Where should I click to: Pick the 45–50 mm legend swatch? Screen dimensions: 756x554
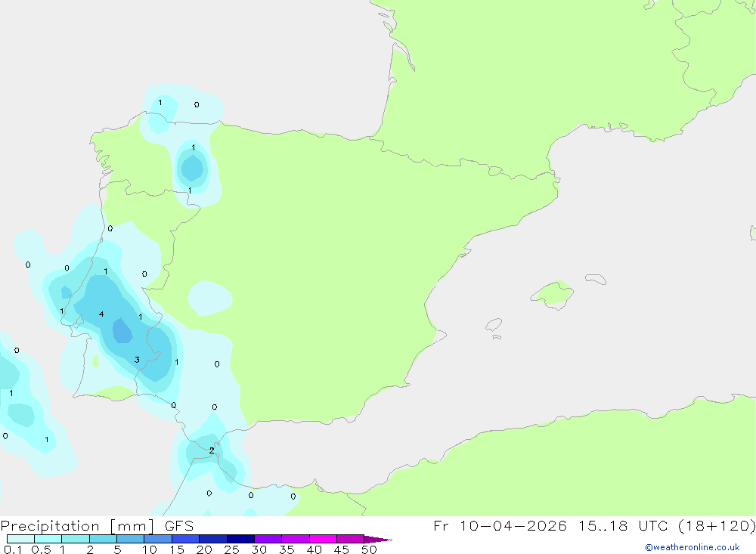tap(351, 539)
